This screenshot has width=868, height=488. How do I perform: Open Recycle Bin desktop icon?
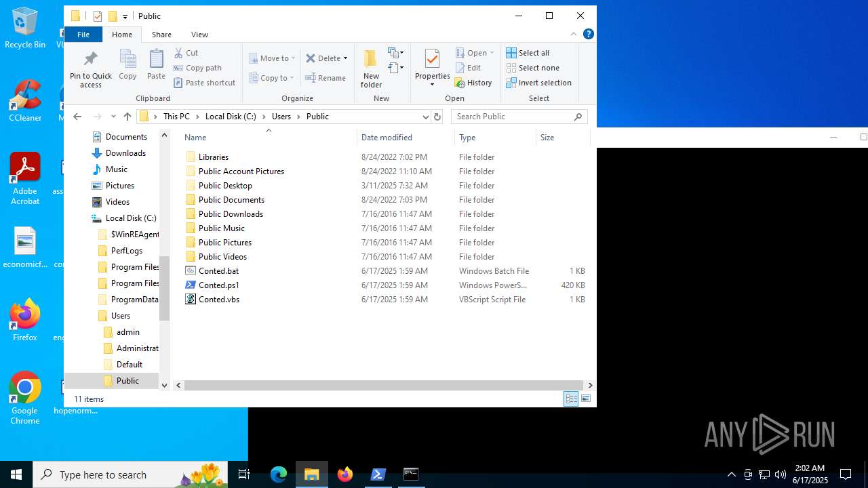pos(25,28)
